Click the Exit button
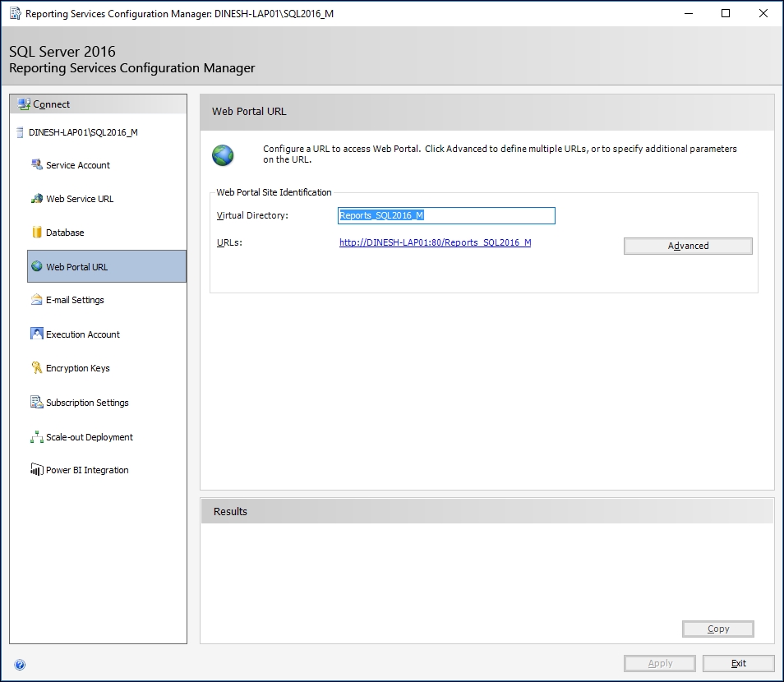 (x=739, y=663)
